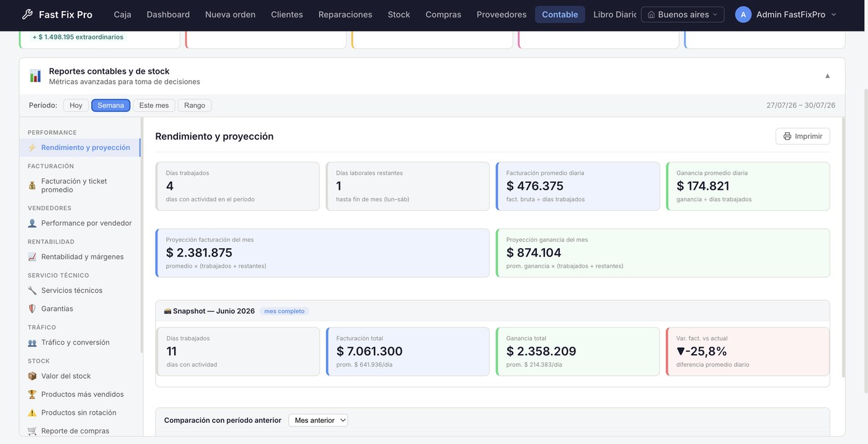Select the Rango period filter
The image size is (868, 444).
[x=195, y=105]
